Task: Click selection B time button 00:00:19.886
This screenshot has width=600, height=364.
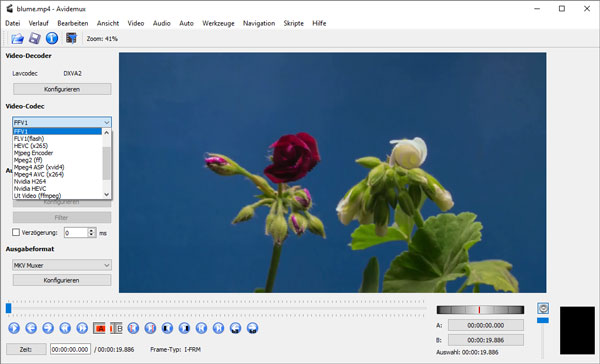Action: [x=486, y=340]
